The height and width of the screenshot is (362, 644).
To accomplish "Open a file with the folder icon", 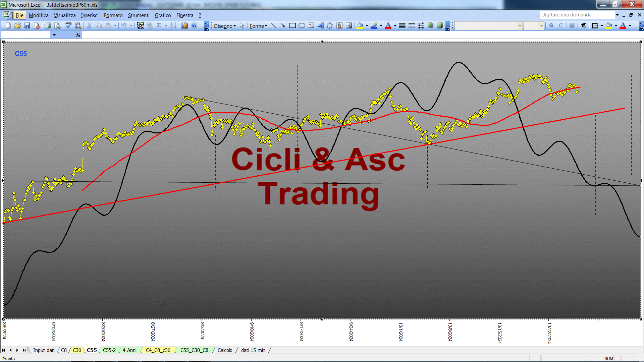I will [x=18, y=25].
